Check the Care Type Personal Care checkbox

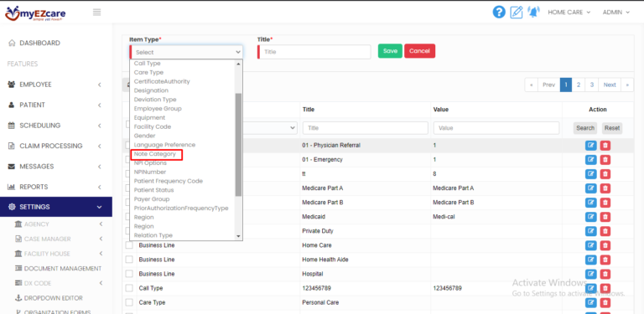click(129, 302)
